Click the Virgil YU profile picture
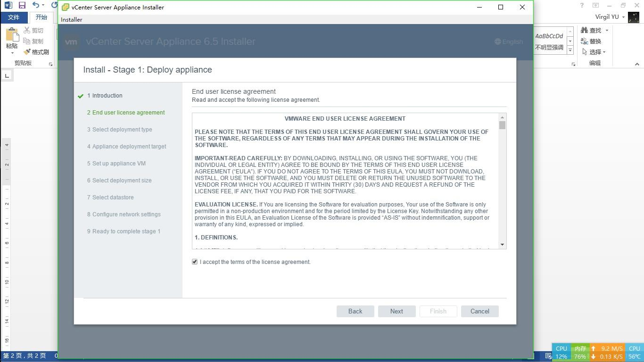The width and height of the screenshot is (644, 362). (633, 17)
